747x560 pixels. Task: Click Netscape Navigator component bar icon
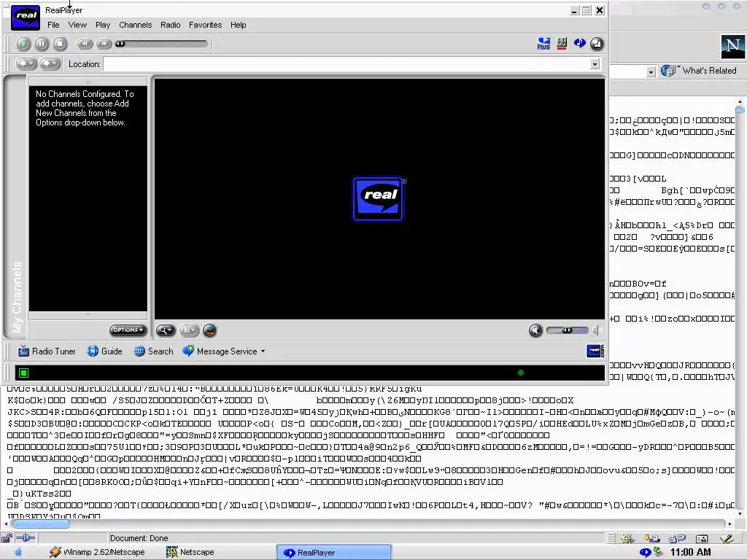click(x=627, y=539)
